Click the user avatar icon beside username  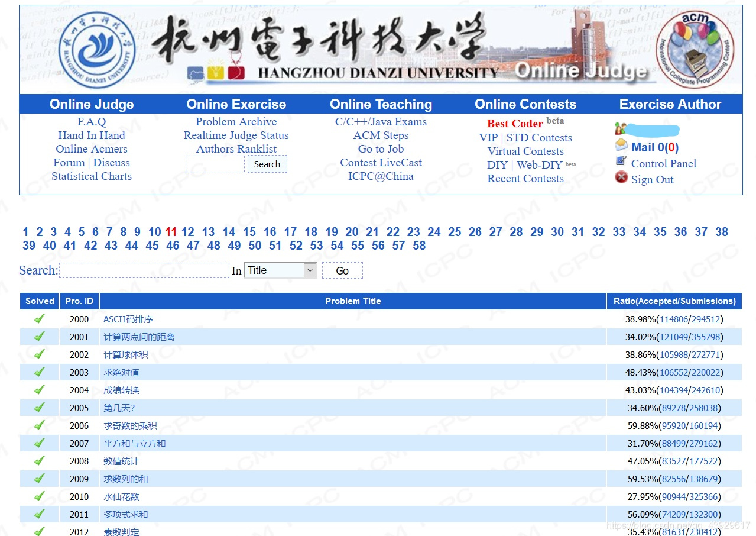[x=619, y=128]
